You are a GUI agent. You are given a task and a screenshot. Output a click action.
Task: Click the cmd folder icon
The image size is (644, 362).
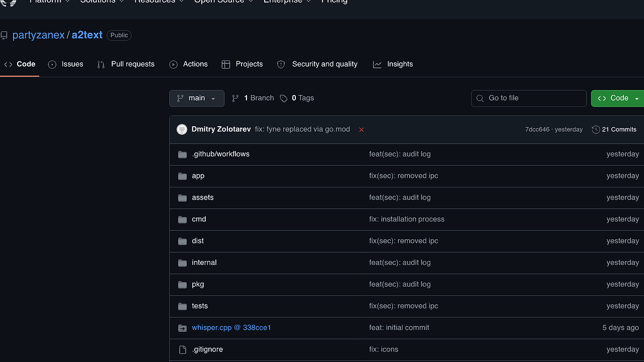click(182, 219)
